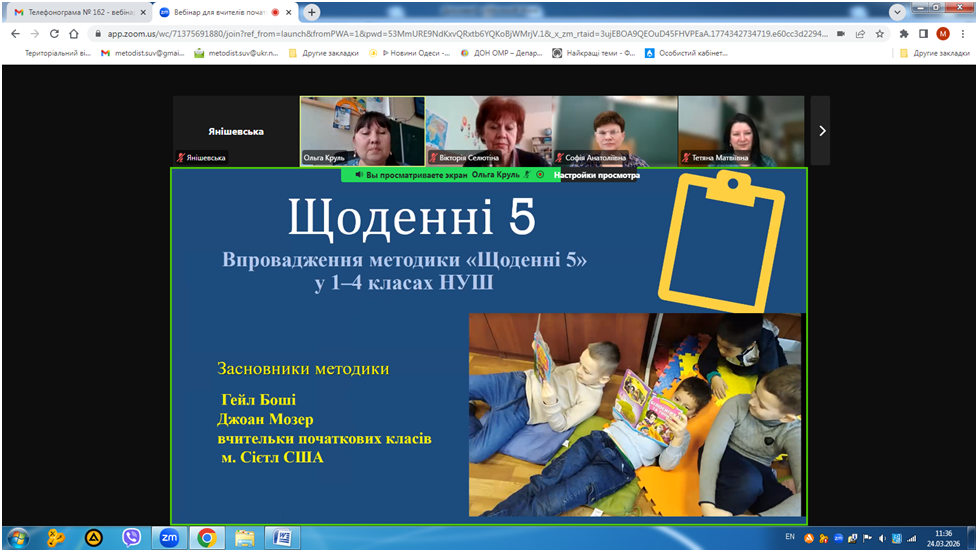Open the Windows Start menu orb
Viewport: 978px width, 552px height.
[19, 538]
